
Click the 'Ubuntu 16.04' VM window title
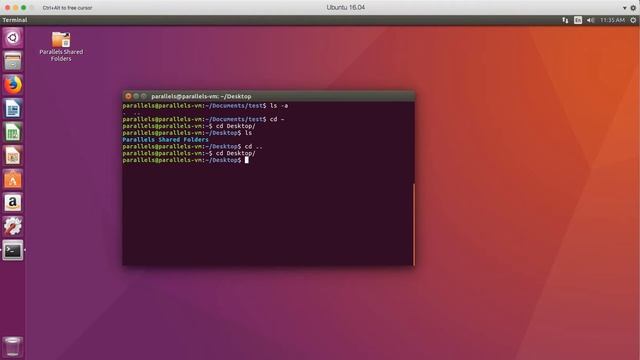point(346,8)
